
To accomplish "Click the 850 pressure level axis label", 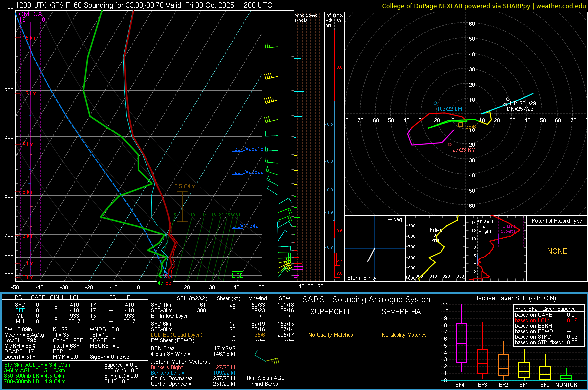I will (x=9, y=257).
